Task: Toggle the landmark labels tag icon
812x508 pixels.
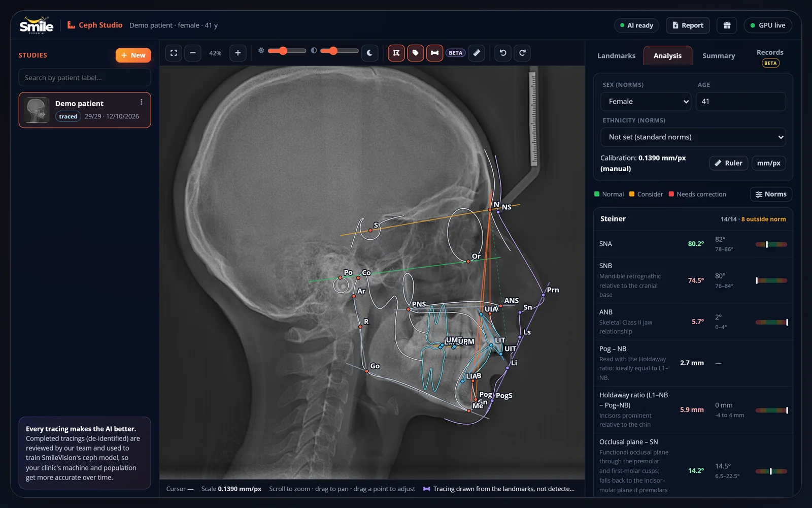Action: pyautogui.click(x=416, y=53)
